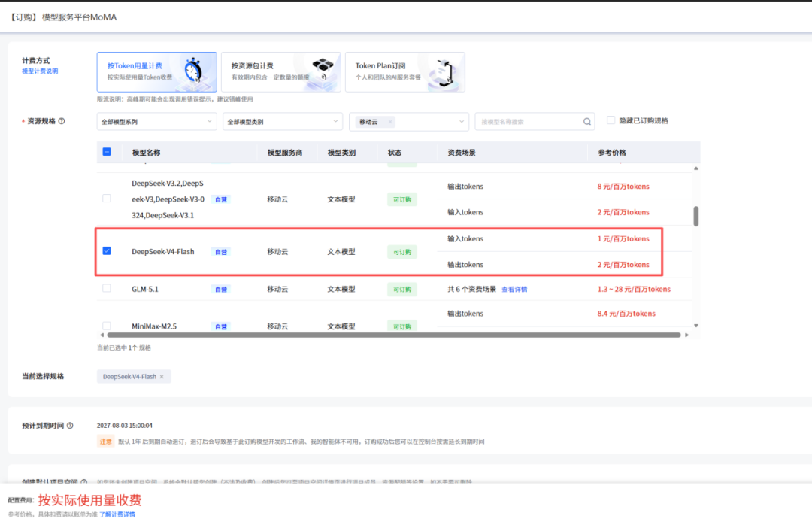This screenshot has height=522, width=812.
Task: Click price 1 元/百万tokens for DeepSeek-V4-Flash
Action: (x=623, y=238)
